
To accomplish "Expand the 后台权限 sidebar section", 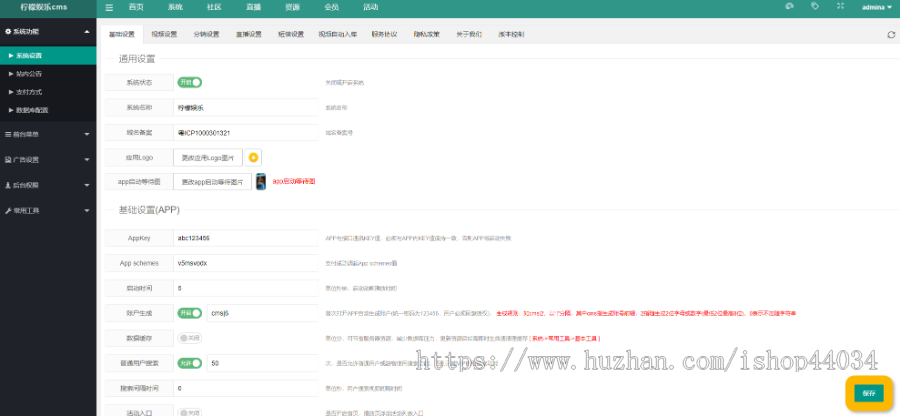I will 87,185.
